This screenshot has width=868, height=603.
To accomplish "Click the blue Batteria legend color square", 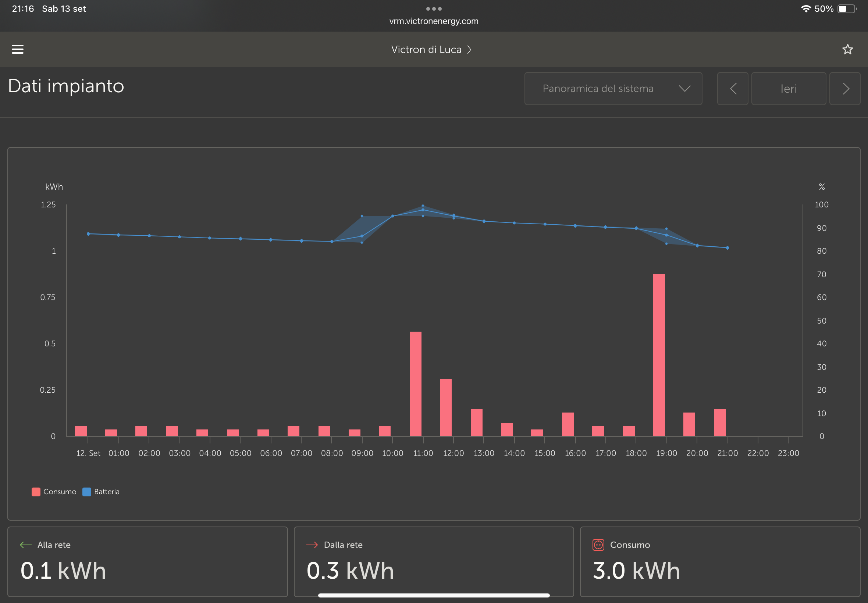I will [86, 492].
